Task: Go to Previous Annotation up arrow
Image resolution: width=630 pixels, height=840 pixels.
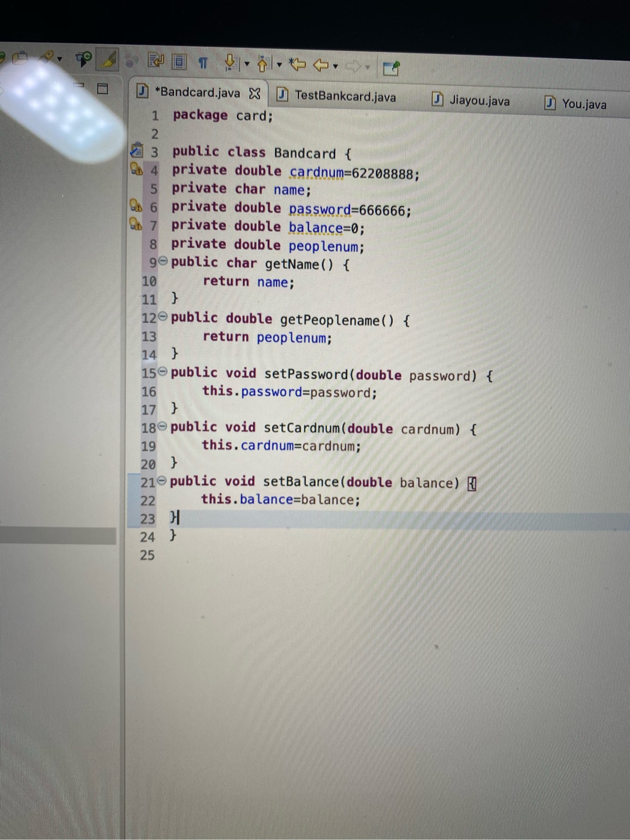Action: pyautogui.click(x=263, y=64)
